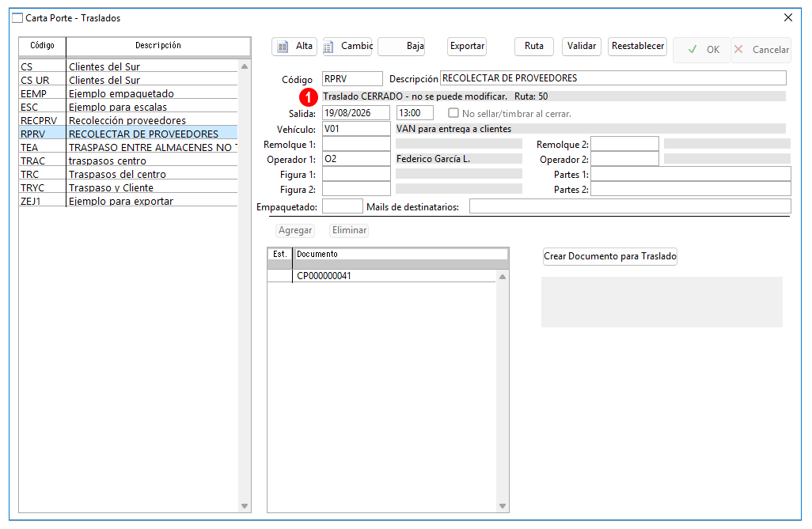Click the window icon in title bar

17,18
